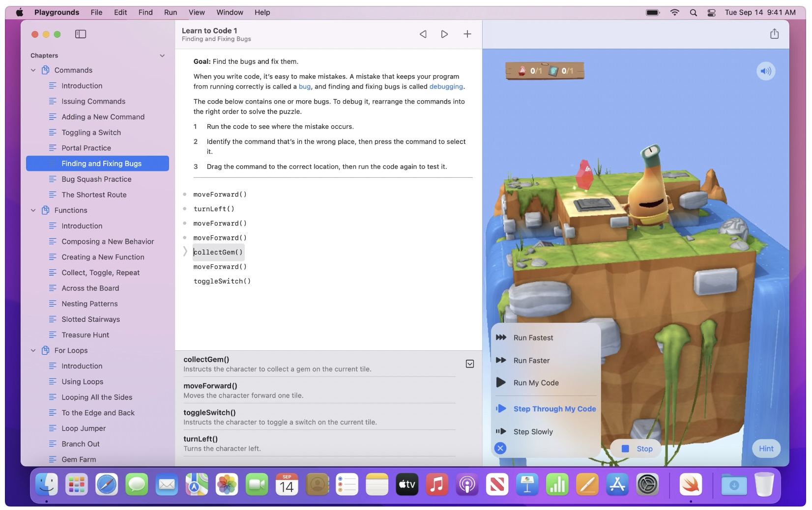Launch Safari from the Dock
This screenshot has height=510, width=812.
(107, 485)
